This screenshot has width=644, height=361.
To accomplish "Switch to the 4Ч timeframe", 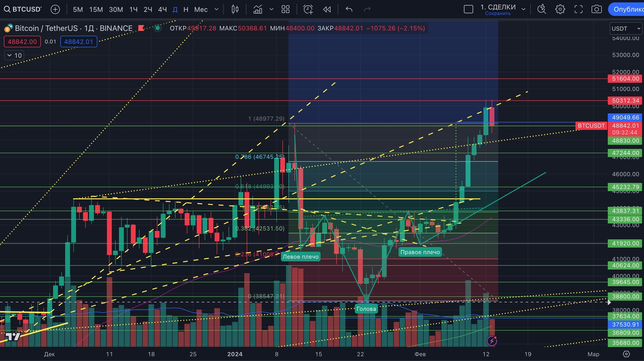I will tap(162, 9).
